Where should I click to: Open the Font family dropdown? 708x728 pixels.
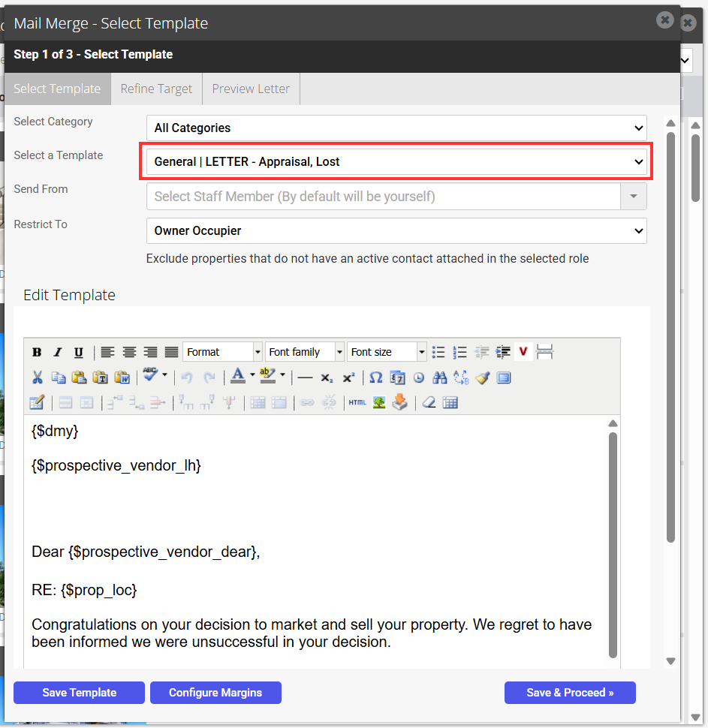click(x=304, y=352)
